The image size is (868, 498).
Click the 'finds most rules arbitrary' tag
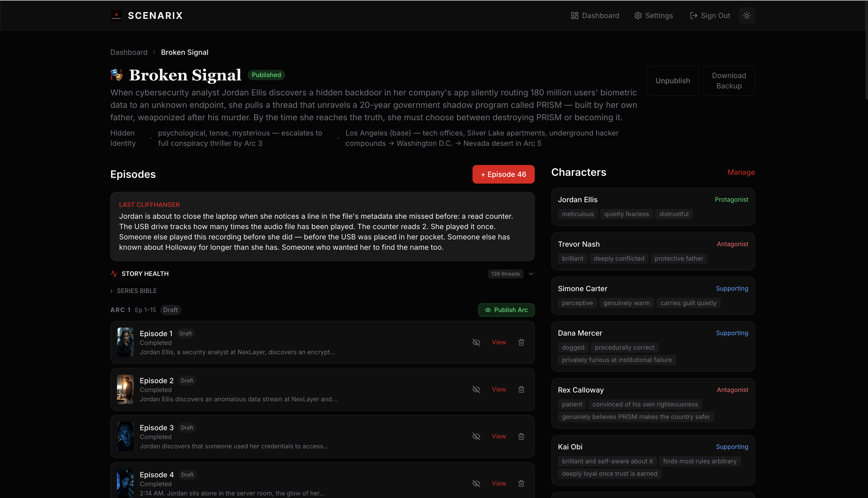click(700, 461)
